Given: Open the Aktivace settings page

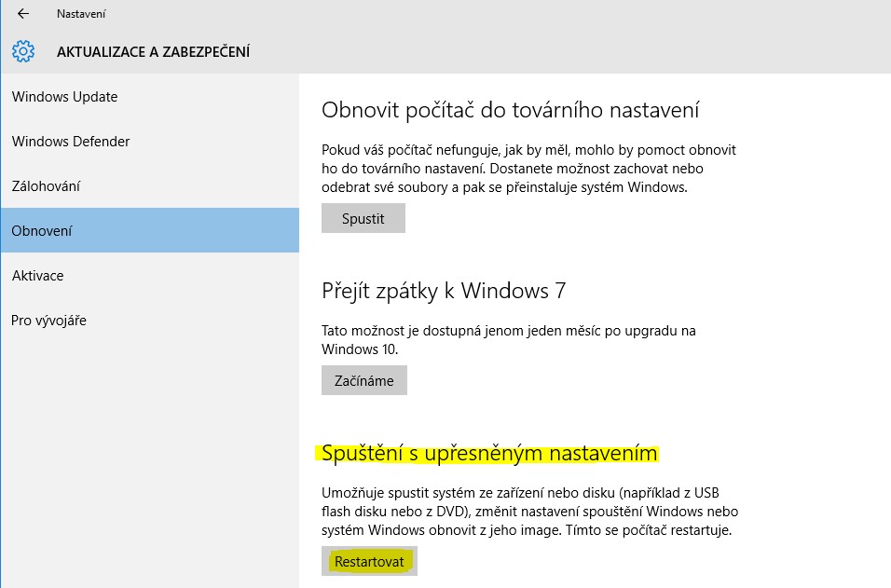Looking at the screenshot, I should 37,276.
